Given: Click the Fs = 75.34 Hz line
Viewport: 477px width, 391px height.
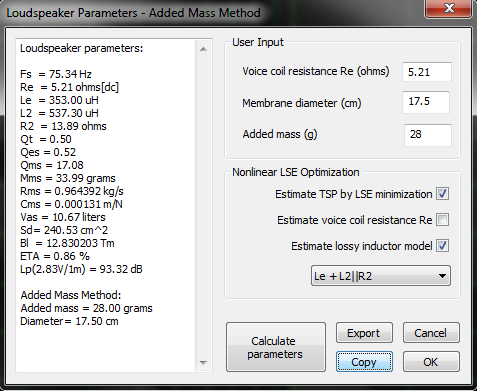Looking at the screenshot, I should tap(56, 74).
